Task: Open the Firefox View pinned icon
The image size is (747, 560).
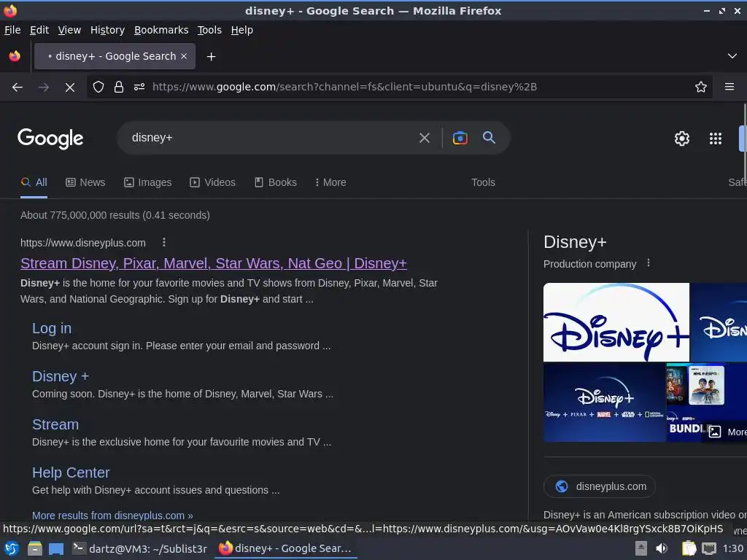Action: tap(15, 56)
